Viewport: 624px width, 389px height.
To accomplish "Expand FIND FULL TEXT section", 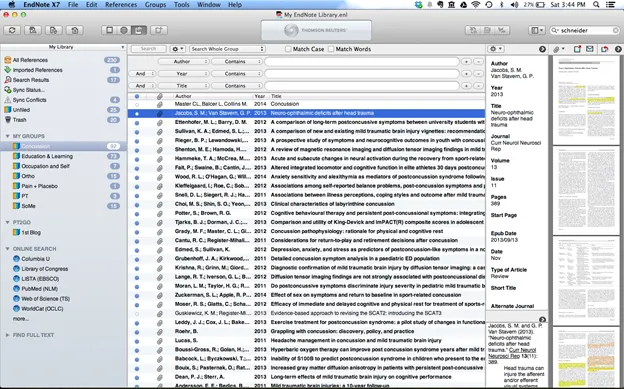I will pos(7,335).
